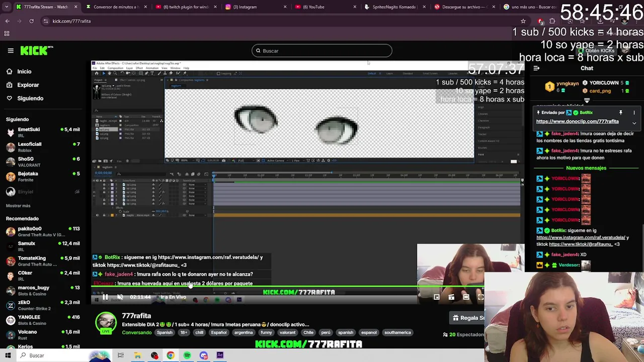
Task: Open 777rafita channel name link
Action: click(x=136, y=316)
